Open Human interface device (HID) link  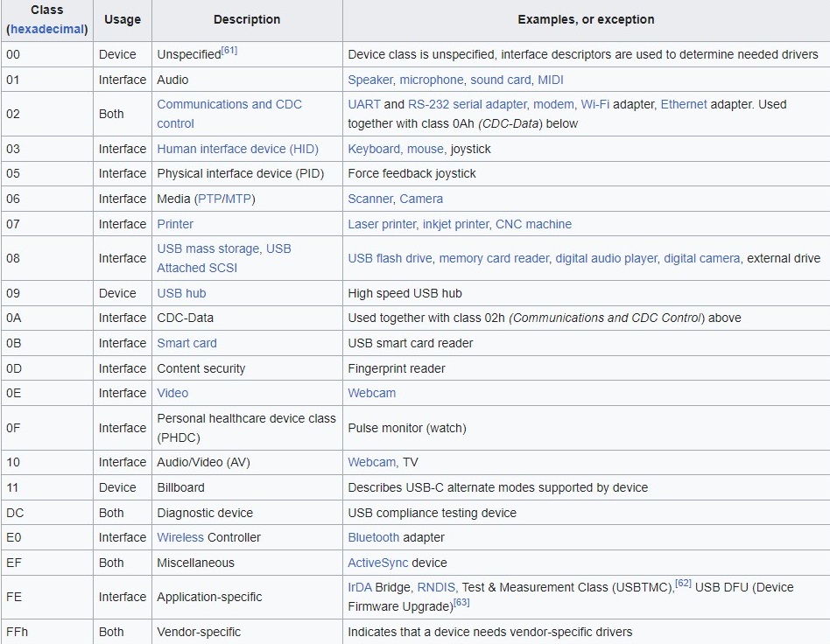tap(237, 150)
